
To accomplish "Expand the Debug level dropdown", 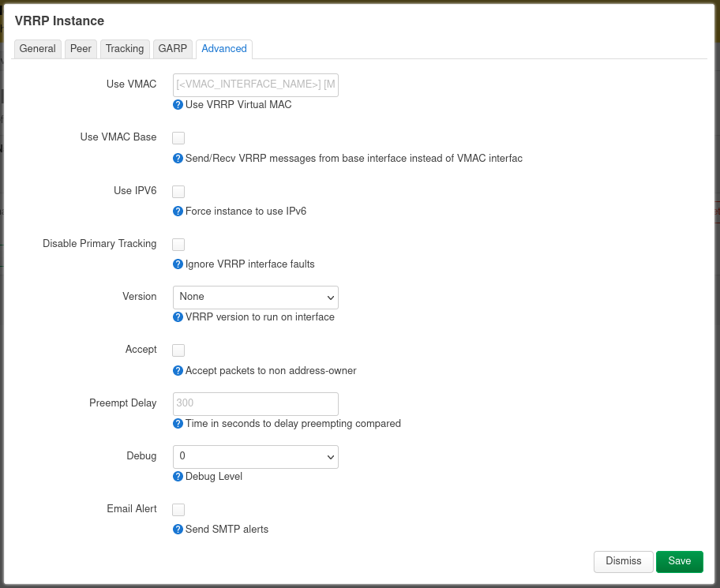I will point(255,456).
